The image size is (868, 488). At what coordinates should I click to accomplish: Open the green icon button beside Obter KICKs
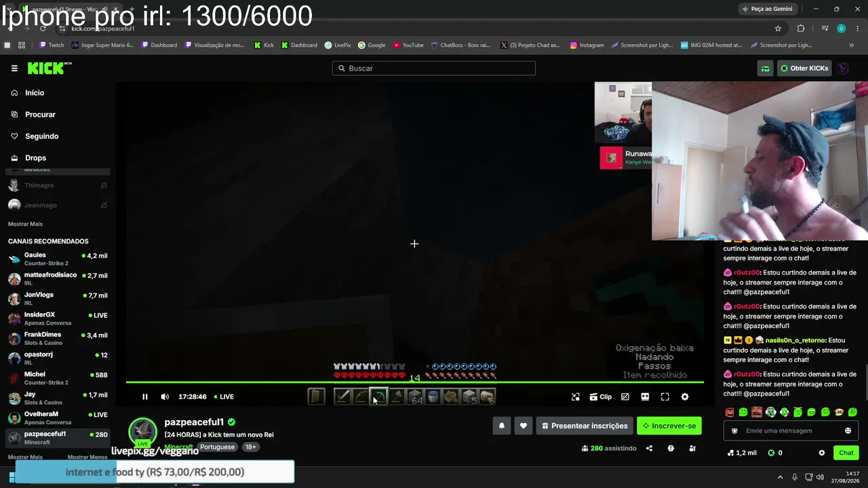point(765,68)
